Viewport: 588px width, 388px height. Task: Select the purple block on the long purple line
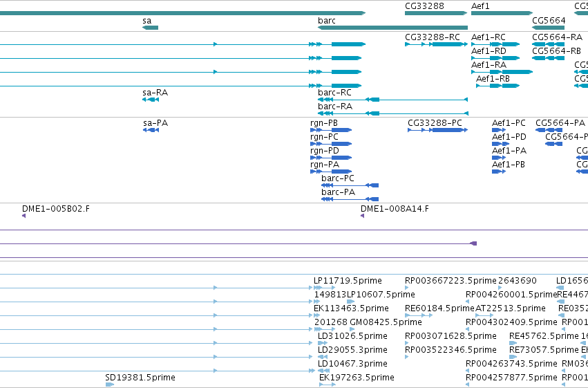click(473, 243)
